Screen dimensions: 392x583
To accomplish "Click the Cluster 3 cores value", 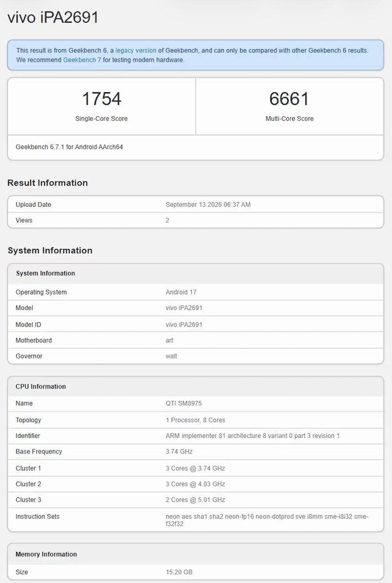I will (x=195, y=500).
